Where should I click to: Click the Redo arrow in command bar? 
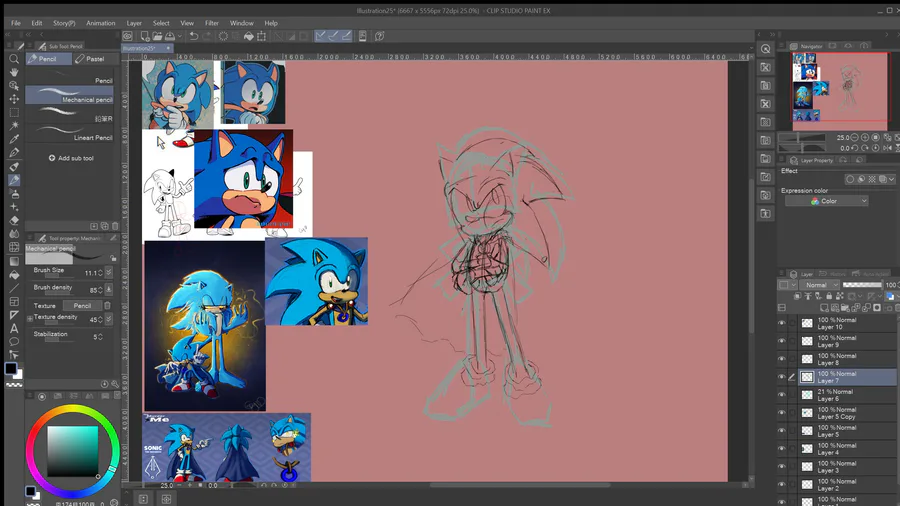pyautogui.click(x=207, y=36)
